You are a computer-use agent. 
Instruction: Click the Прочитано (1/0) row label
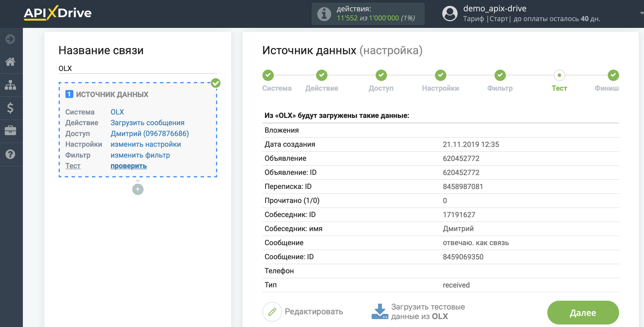[292, 200]
